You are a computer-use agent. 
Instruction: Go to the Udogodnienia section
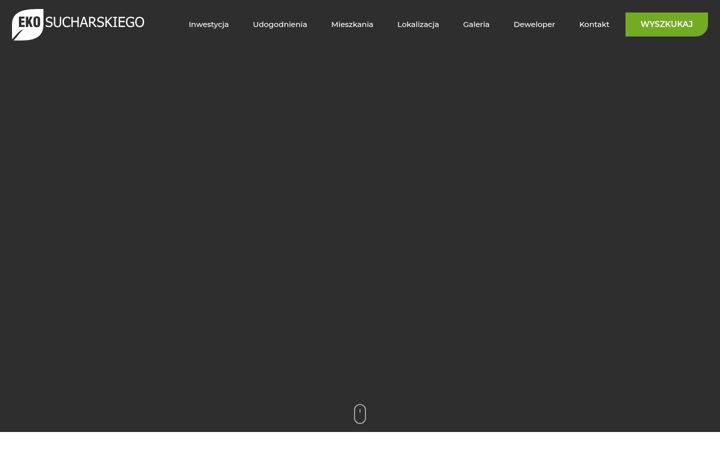(x=280, y=24)
